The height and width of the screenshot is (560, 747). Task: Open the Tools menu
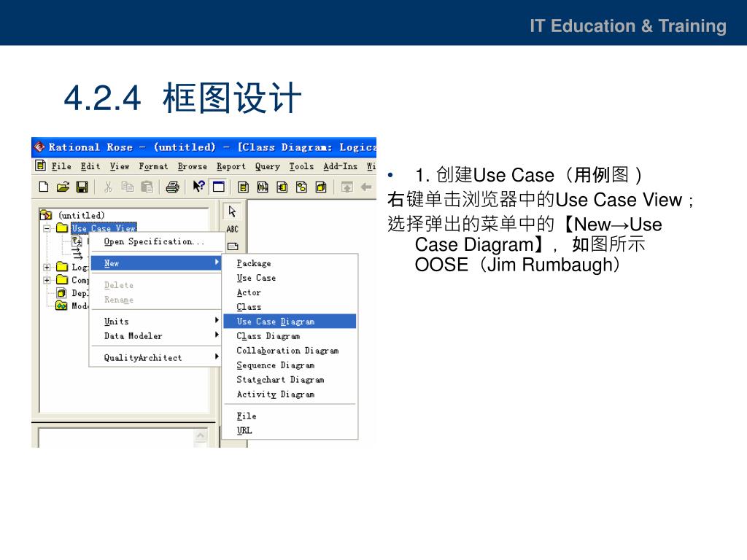click(x=301, y=166)
